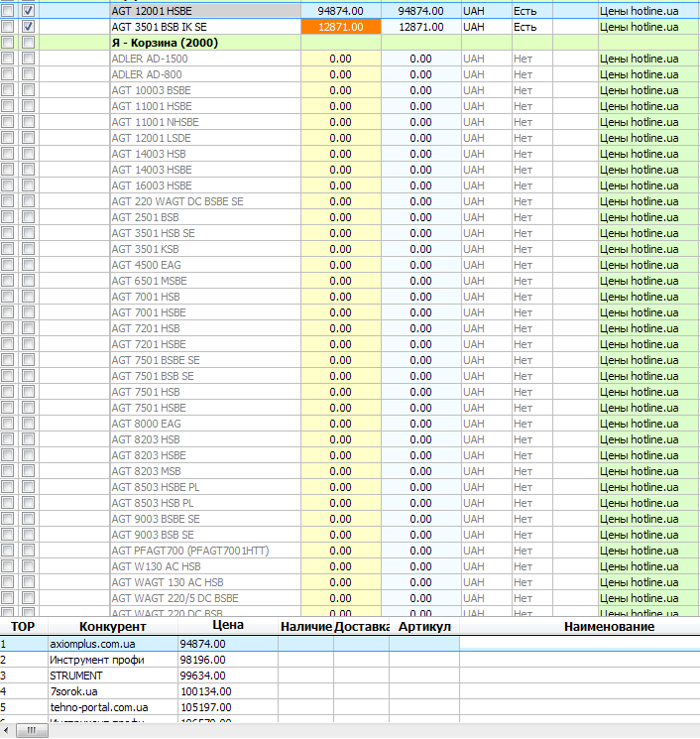Click the 105197.00 competitor price
This screenshot has height=739, width=700.
click(206, 707)
